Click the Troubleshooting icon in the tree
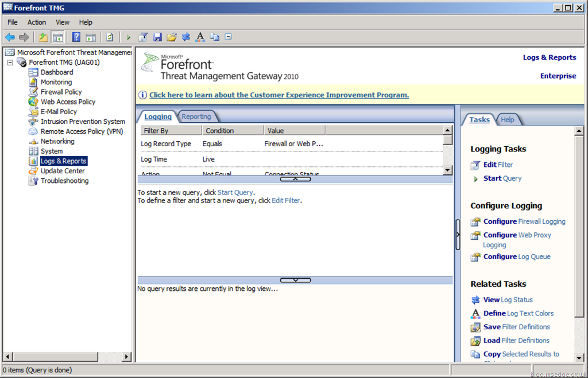 33,181
